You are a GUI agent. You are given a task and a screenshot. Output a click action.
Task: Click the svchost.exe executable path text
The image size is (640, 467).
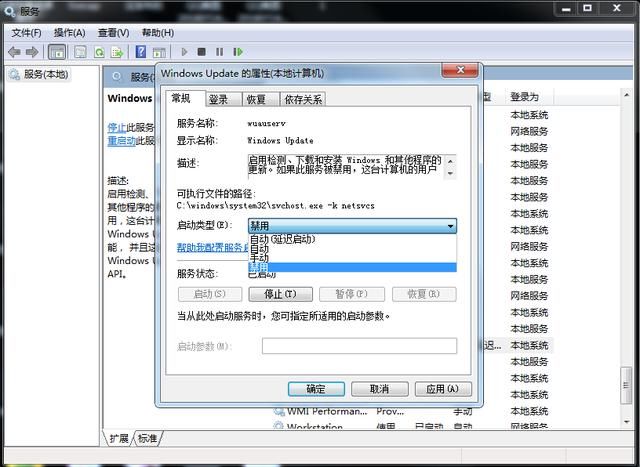coord(276,206)
